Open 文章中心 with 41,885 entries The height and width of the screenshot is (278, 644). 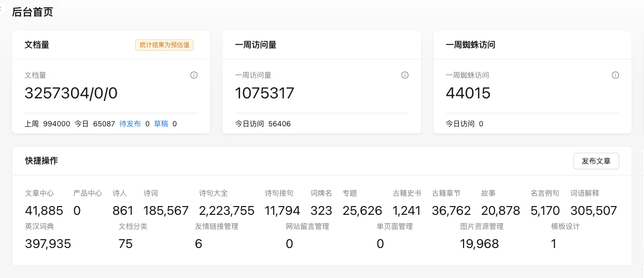pos(44,203)
